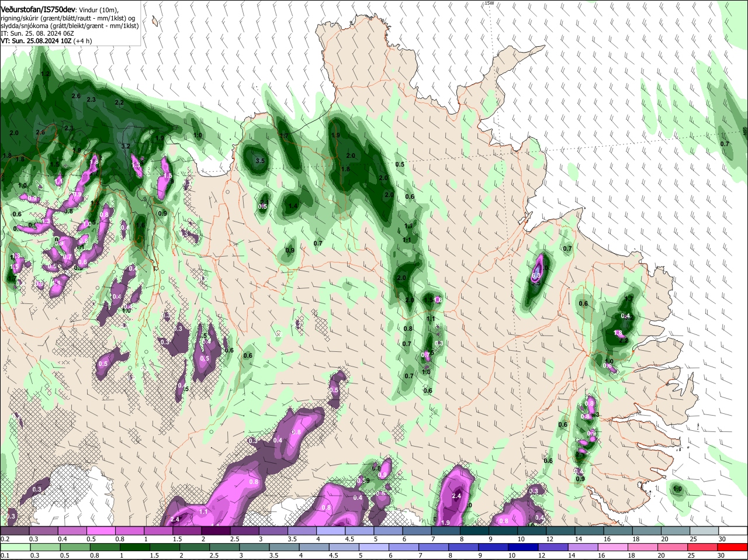Click the 0.2 label under the upper scale
This screenshot has height=560, width=748.
(5, 539)
